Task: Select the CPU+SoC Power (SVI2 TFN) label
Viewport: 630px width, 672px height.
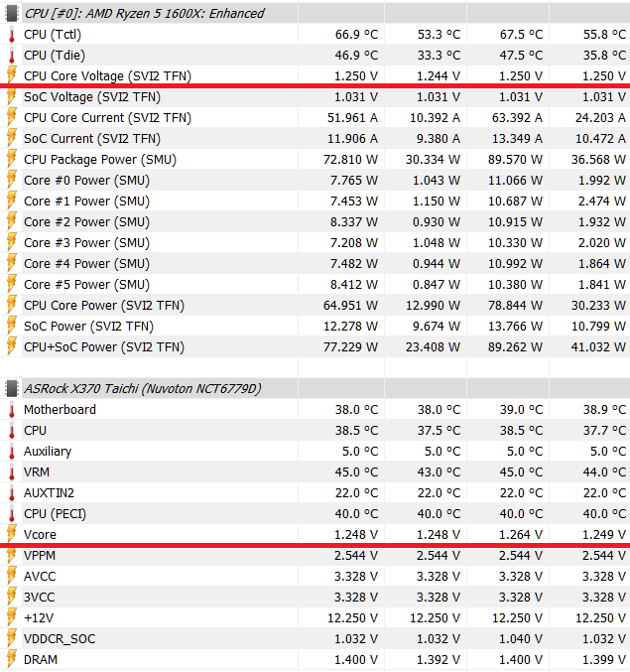Action: [x=104, y=347]
